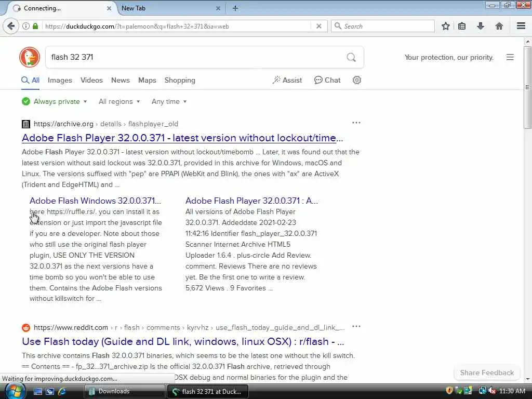
Task: Switch to the Shopping tab
Action: (180, 81)
